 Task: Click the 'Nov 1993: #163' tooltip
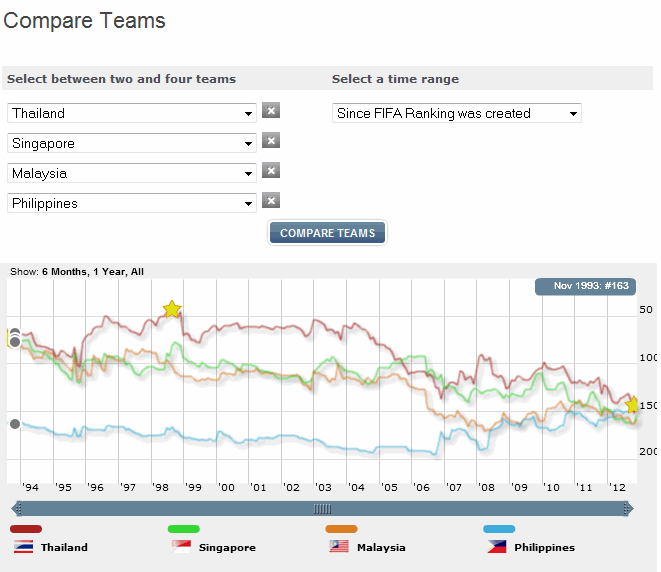[586, 286]
